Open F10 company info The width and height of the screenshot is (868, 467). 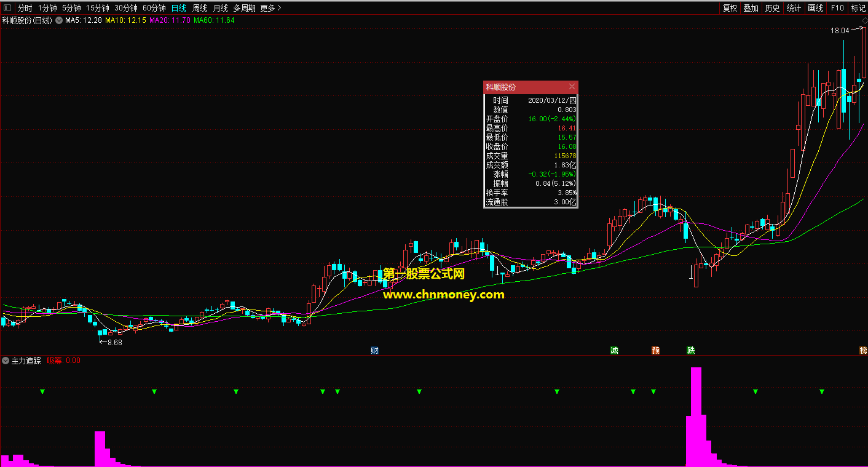837,8
